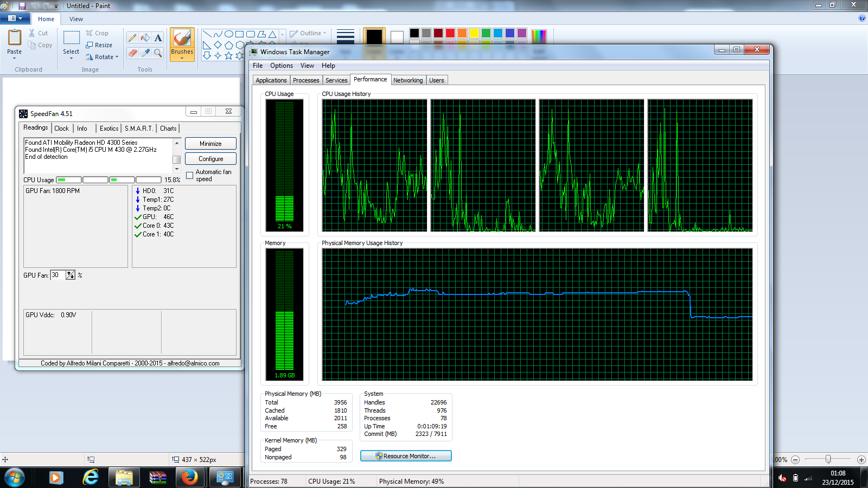Expand the Select tool dropdown arrow

71,58
